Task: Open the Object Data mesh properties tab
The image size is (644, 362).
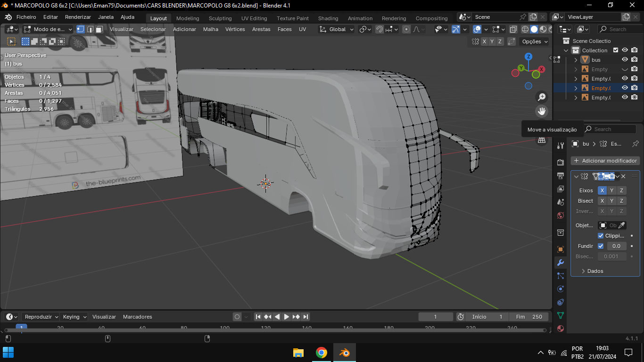Action: [x=561, y=315]
